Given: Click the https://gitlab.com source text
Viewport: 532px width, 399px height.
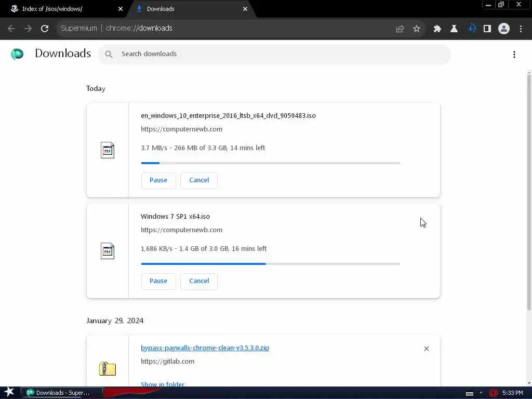Looking at the screenshot, I should point(168,362).
